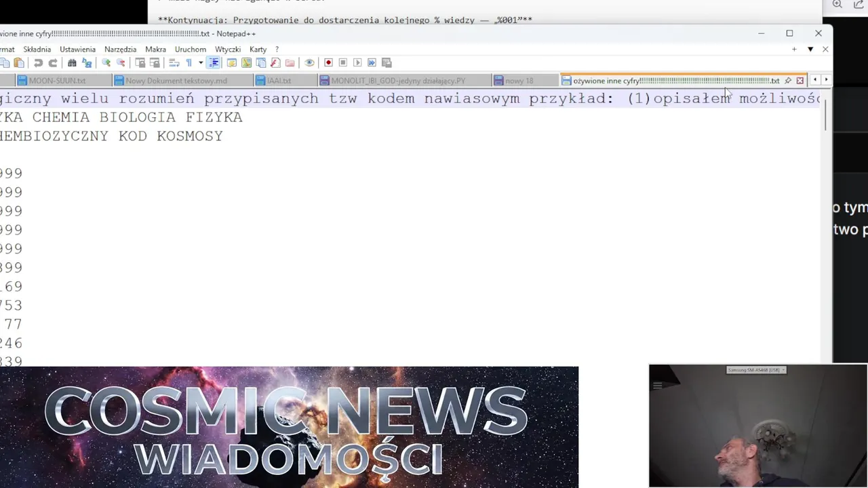Open the Ustawienia menu
Viewport: 868px width, 488px height.
78,49
